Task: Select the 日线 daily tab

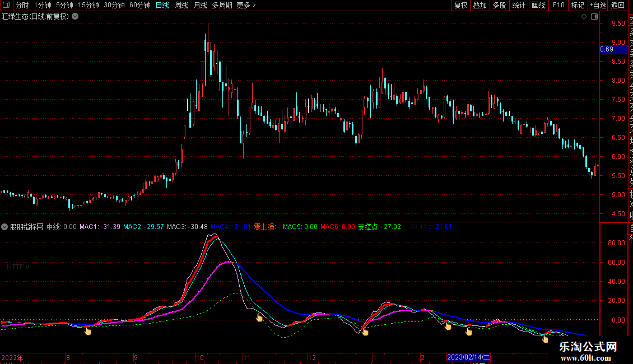Action: pos(162,5)
